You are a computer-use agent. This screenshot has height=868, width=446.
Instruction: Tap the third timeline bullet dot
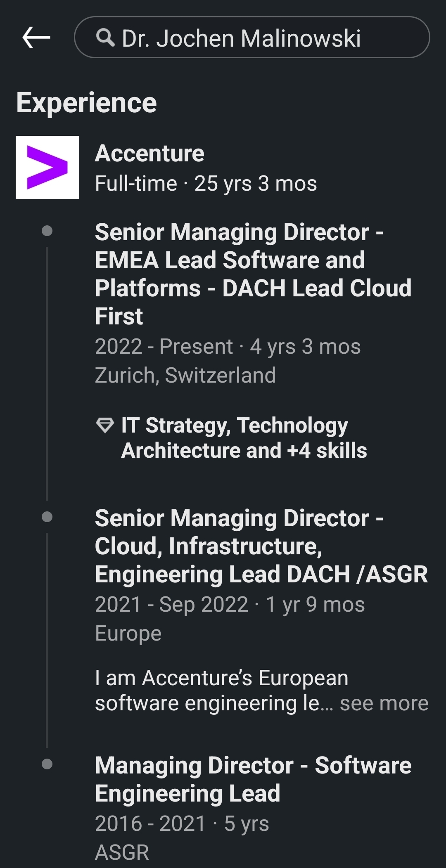tap(47, 764)
